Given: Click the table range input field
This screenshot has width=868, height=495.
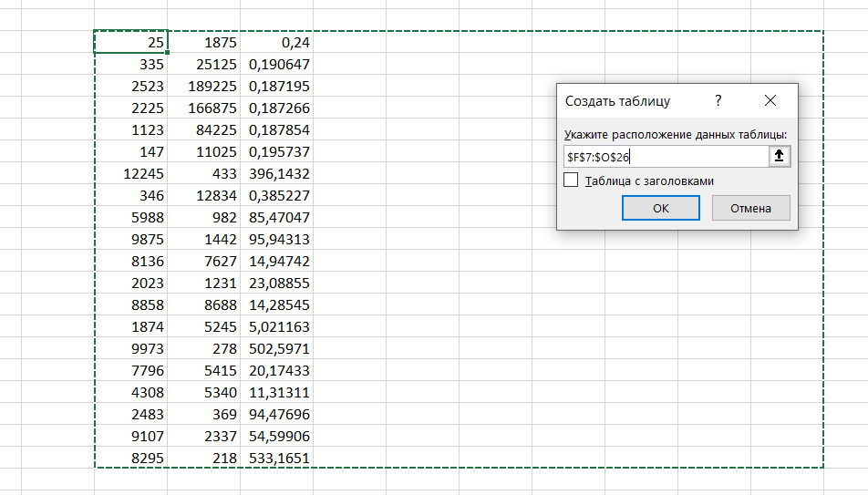Looking at the screenshot, I should 664,157.
